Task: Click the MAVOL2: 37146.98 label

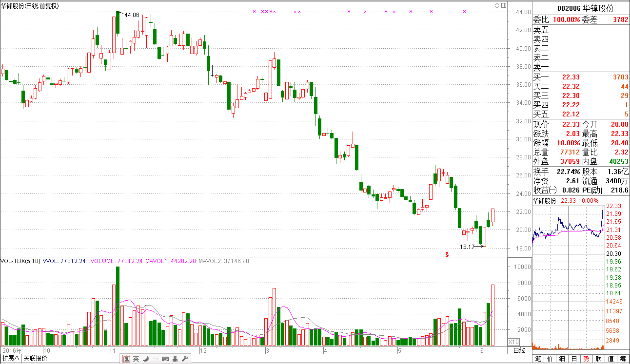Action: coord(223,262)
